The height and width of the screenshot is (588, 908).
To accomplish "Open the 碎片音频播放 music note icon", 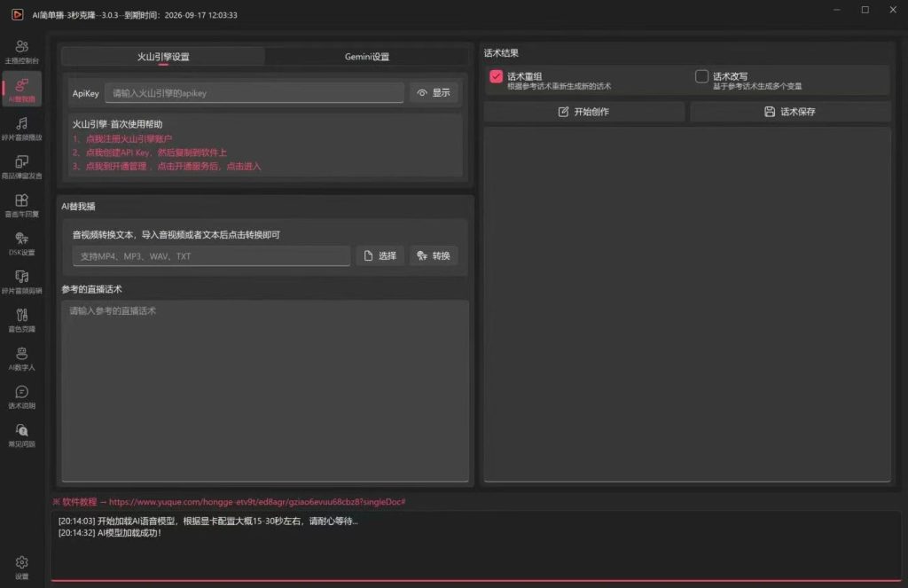I will coord(21,128).
